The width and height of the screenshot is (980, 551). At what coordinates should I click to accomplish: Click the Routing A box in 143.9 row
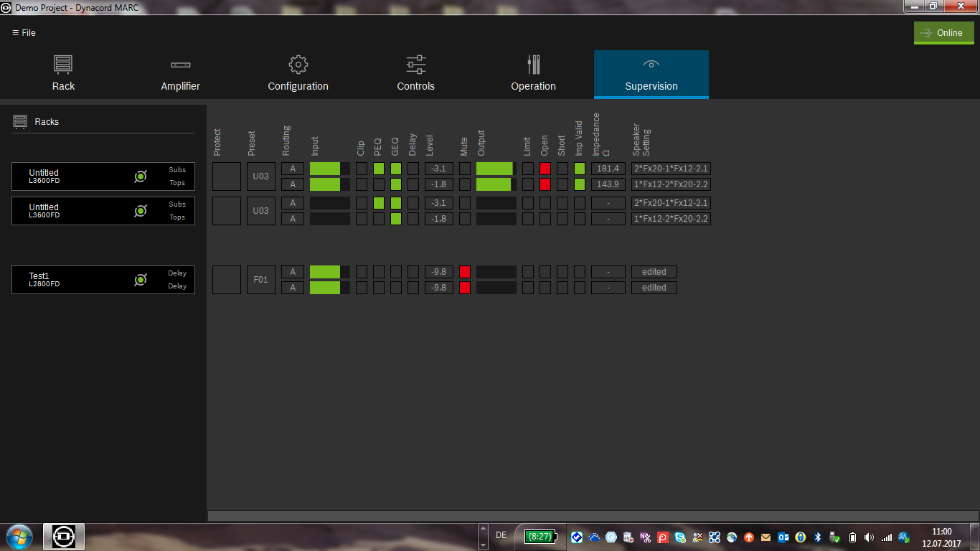click(293, 184)
